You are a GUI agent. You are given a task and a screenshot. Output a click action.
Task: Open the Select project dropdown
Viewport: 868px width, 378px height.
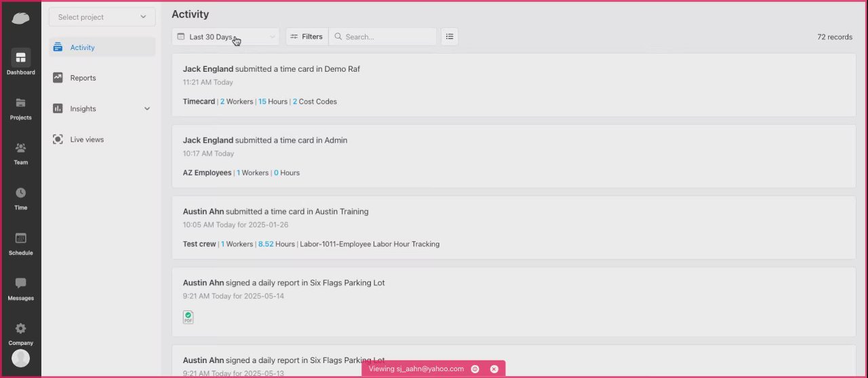tap(102, 17)
